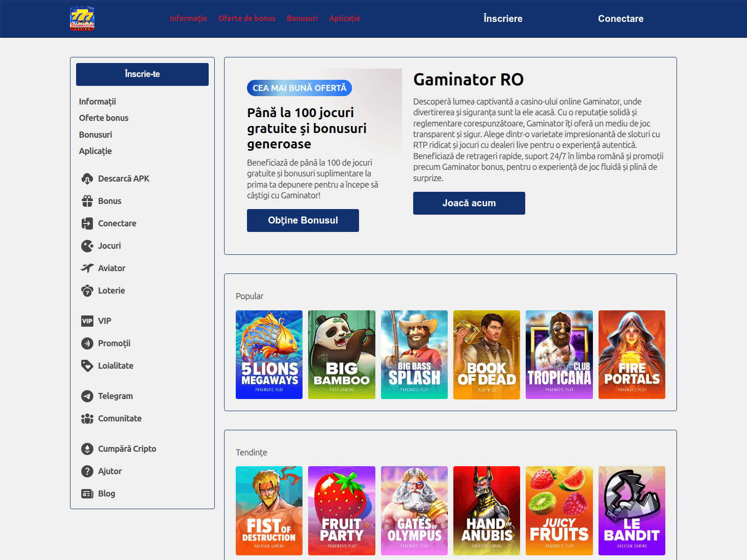Click the gift icon beside Bonus
This screenshot has width=747, height=560.
pyautogui.click(x=87, y=201)
